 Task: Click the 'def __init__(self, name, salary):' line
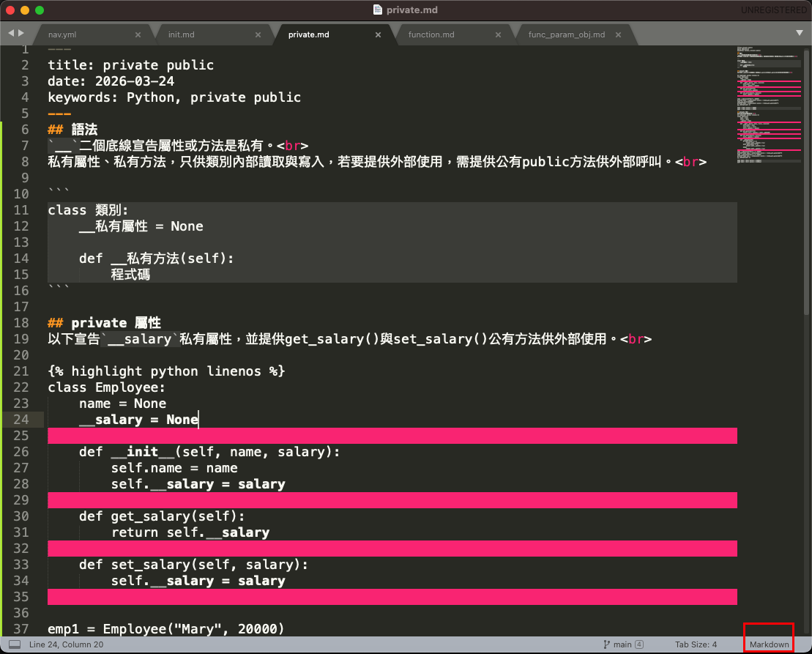(x=209, y=452)
